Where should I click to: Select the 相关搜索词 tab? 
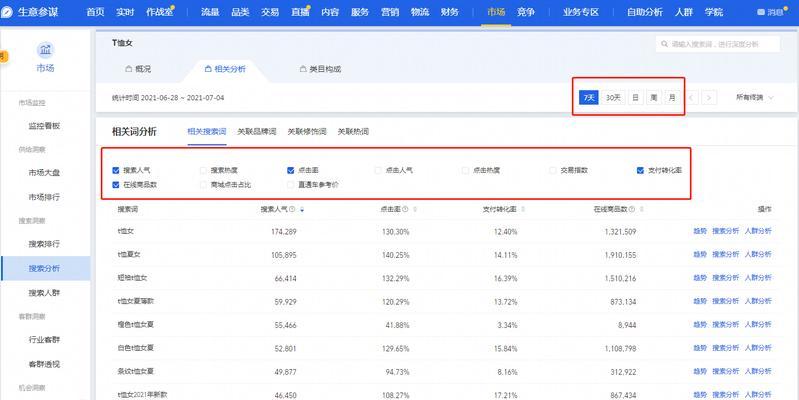click(x=207, y=132)
